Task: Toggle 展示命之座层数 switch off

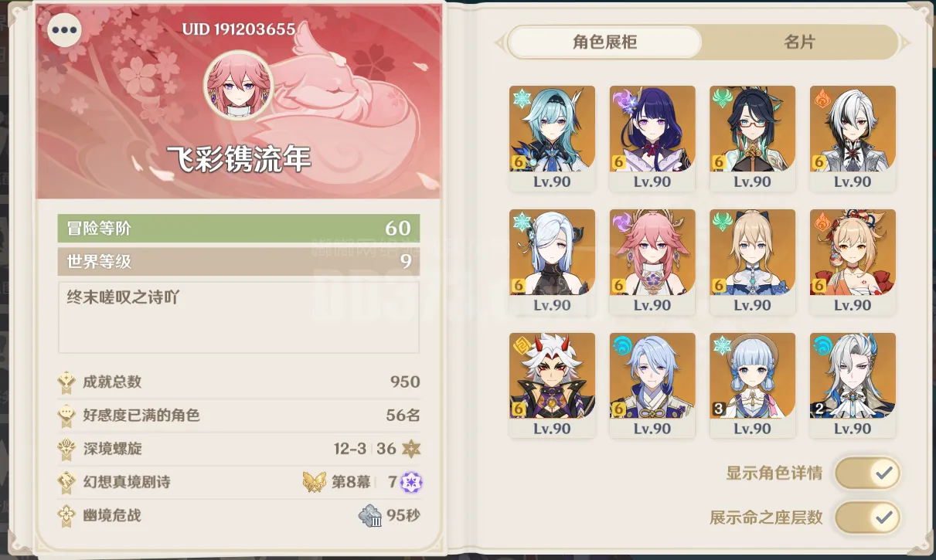Action: point(867,518)
